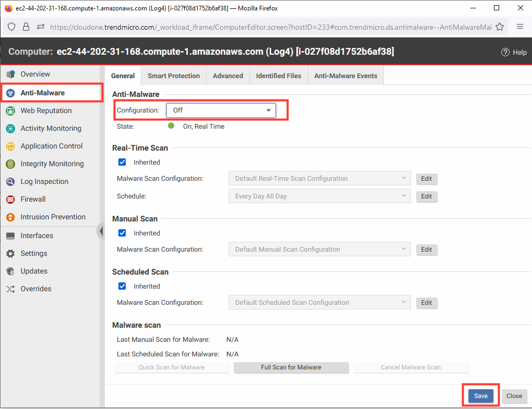Image resolution: width=532 pixels, height=409 pixels.
Task: Open the Log Inspection section
Action: (44, 182)
